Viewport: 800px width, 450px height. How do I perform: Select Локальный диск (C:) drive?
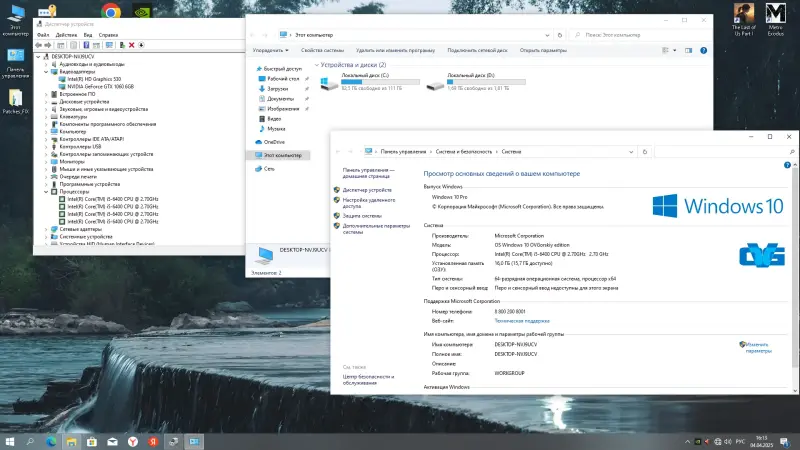click(370, 82)
